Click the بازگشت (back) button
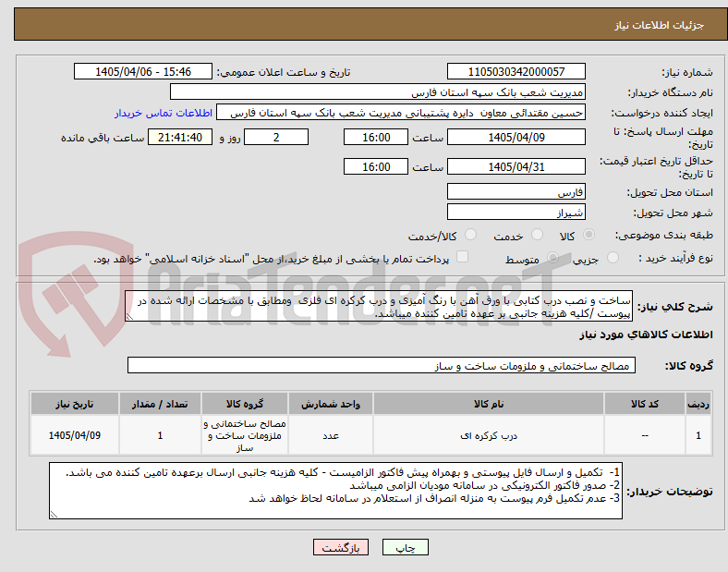728x572 pixels. point(341,547)
